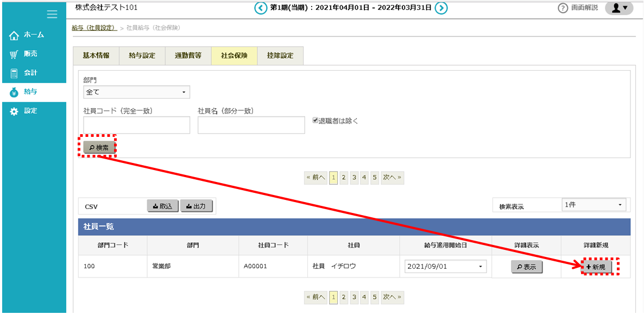Image resolution: width=644 pixels, height=327 pixels.
Task: Open the 画面解説 help icon
Action: (563, 8)
